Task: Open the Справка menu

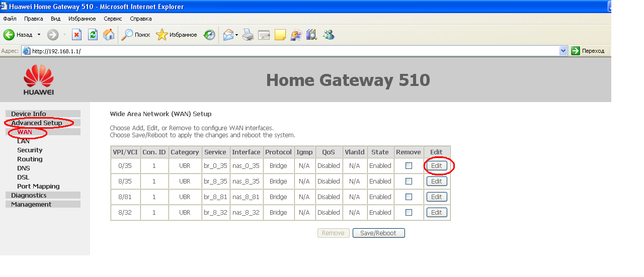Action: point(141,19)
